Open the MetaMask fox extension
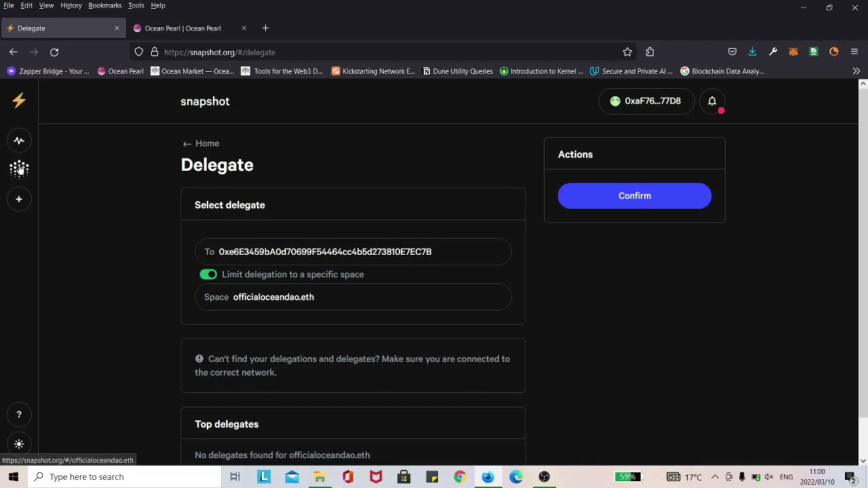Screen dimensions: 868x488 (x=793, y=52)
